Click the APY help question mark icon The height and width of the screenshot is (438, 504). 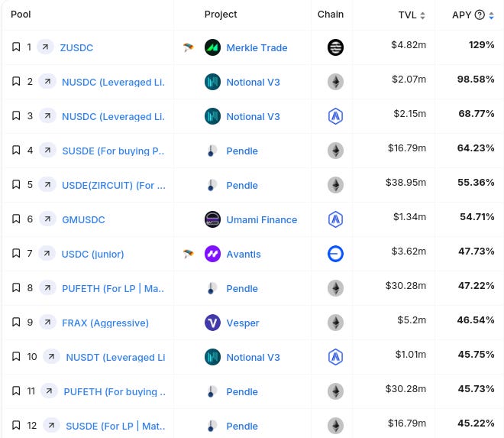tap(480, 15)
